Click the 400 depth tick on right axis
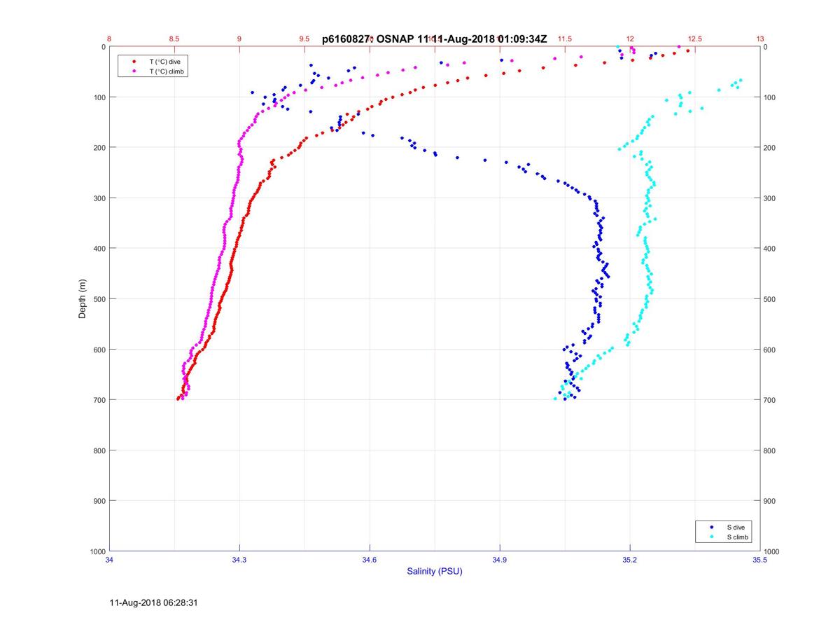Screen dimensions: 840x620 coord(770,249)
